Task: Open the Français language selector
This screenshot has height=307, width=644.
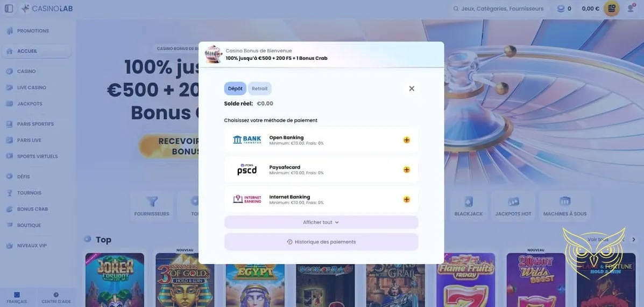Action: [17, 297]
